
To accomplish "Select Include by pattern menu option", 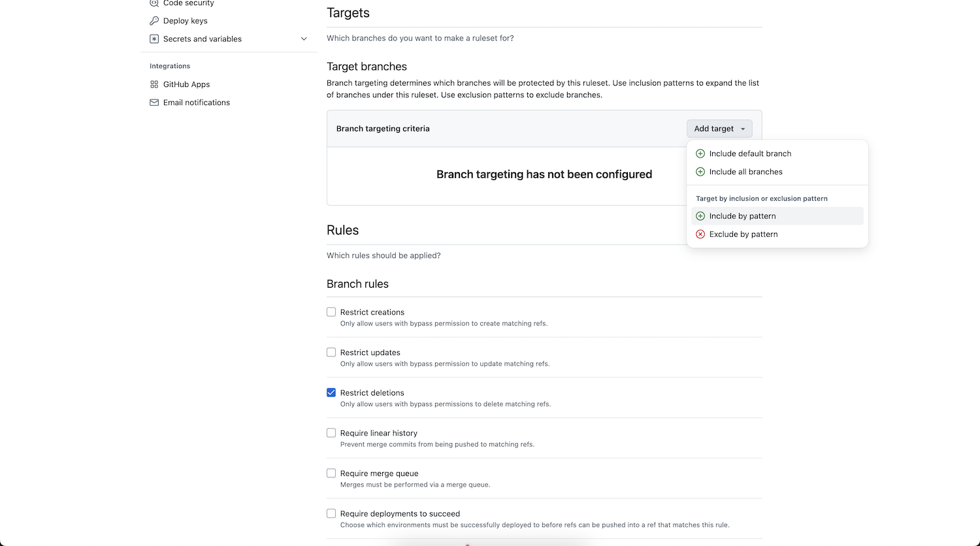I will 777,216.
